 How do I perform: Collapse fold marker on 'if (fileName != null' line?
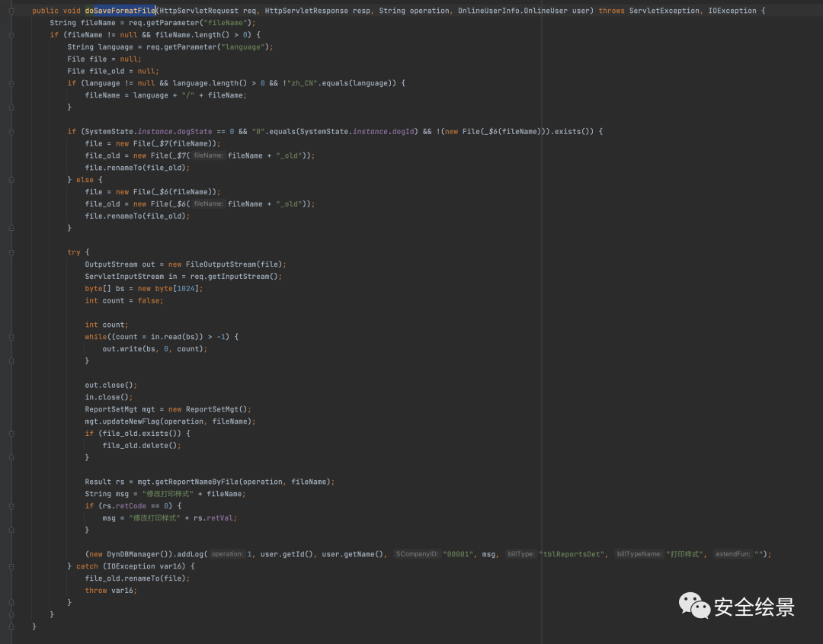pos(11,35)
